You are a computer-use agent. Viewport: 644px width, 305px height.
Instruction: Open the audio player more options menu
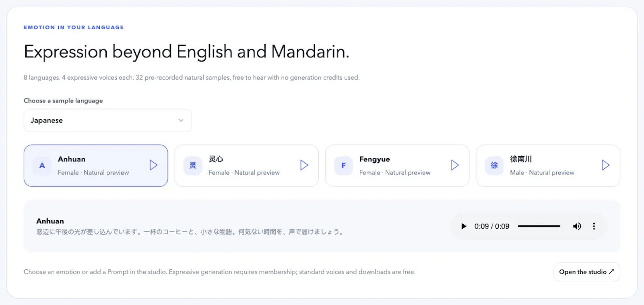point(594,226)
